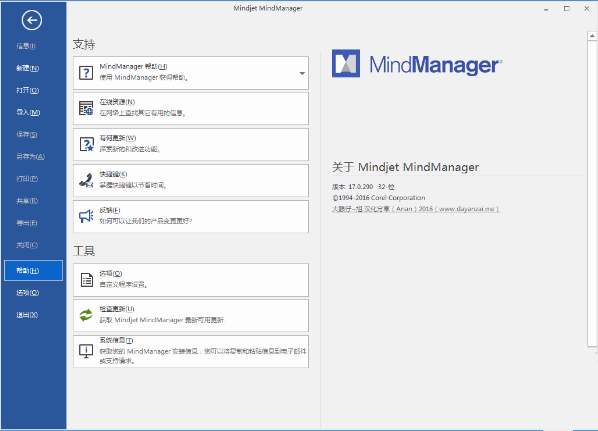Click 保存(S) in the sidebar

pyautogui.click(x=27, y=135)
